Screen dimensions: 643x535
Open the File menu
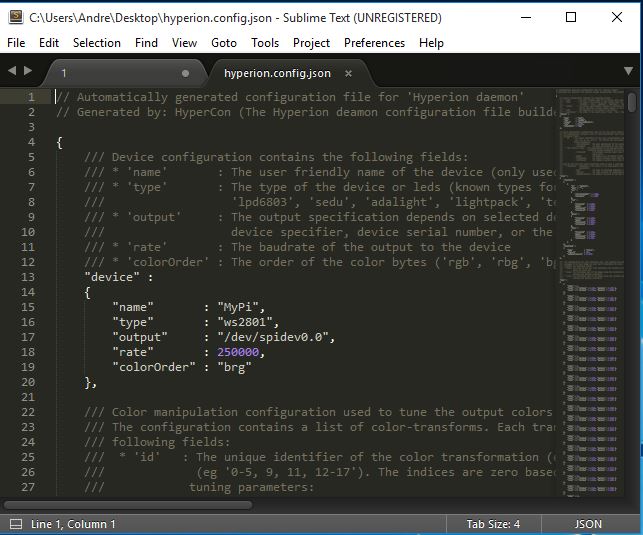pyautogui.click(x=16, y=43)
